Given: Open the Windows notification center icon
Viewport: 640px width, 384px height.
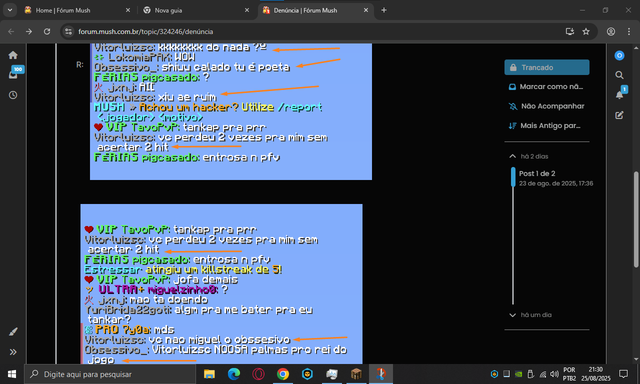Looking at the screenshot, I should (623, 374).
